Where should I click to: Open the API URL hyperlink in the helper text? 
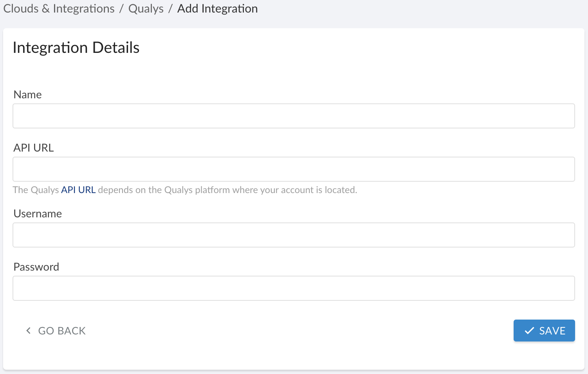tap(78, 190)
